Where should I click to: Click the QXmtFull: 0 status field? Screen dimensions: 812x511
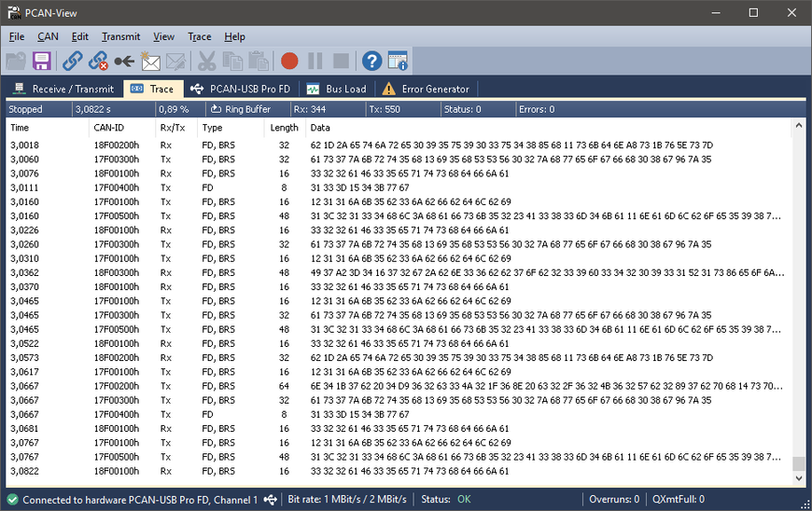[x=679, y=500]
